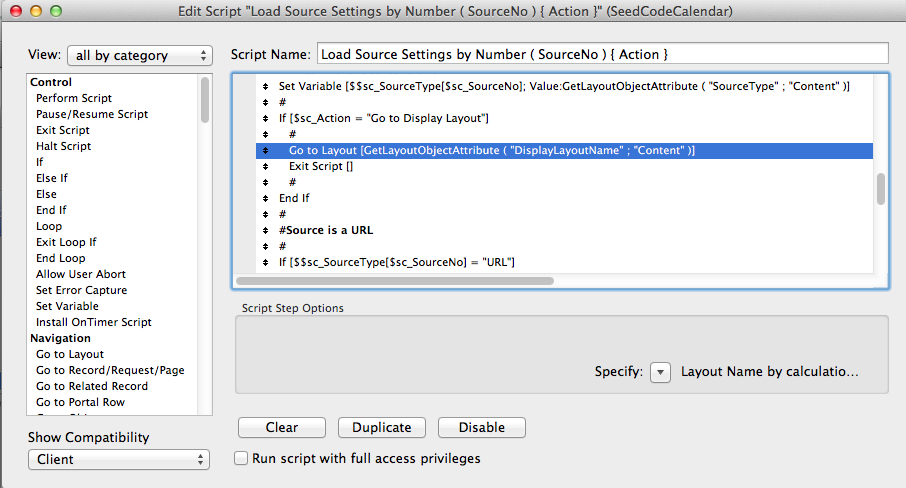The height and width of the screenshot is (488, 906).
Task: Click the reorder handle beside the End If step
Action: (x=265, y=199)
